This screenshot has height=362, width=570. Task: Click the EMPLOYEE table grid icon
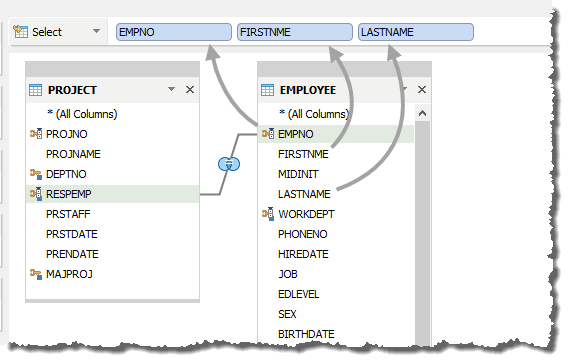268,90
